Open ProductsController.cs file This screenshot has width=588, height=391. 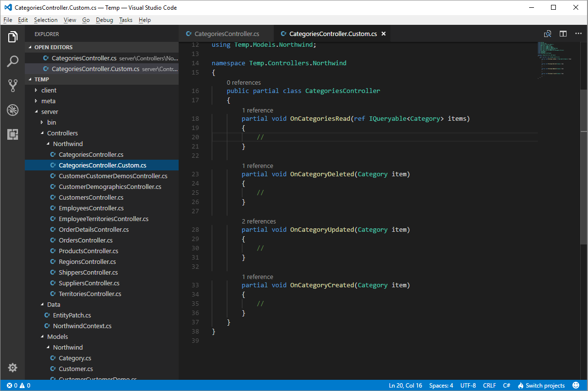[x=102, y=251]
